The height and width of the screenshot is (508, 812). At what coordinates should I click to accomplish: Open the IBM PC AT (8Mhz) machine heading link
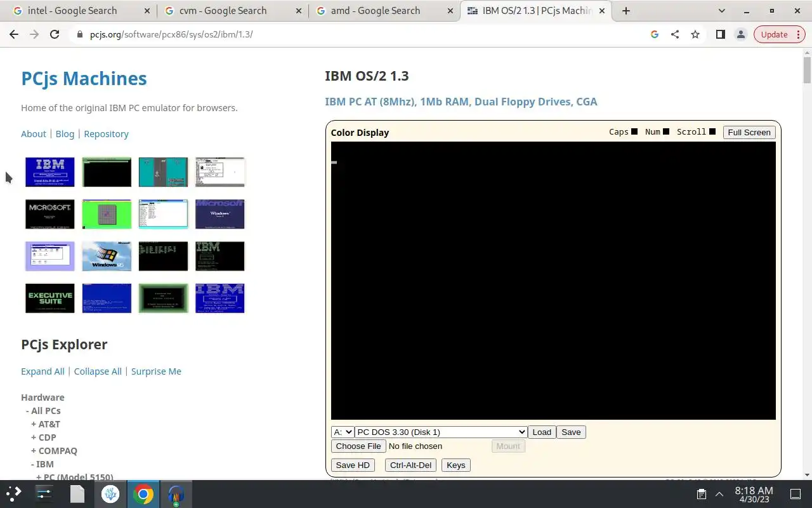click(x=461, y=102)
